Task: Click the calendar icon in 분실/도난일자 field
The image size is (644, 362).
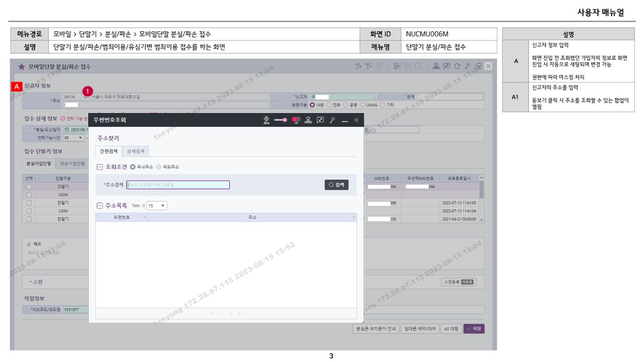Action: pyautogui.click(x=67, y=130)
